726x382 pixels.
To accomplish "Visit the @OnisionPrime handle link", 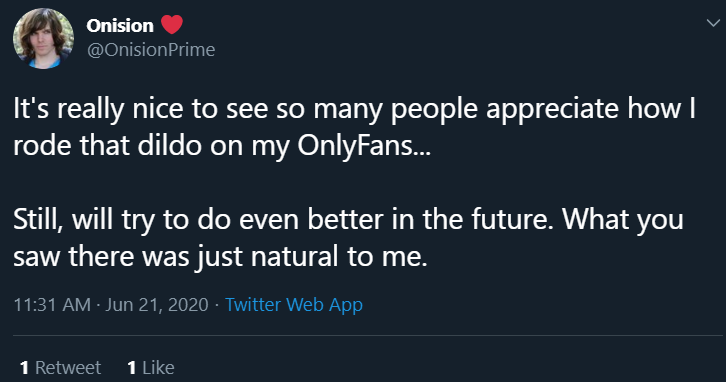I will coord(151,50).
